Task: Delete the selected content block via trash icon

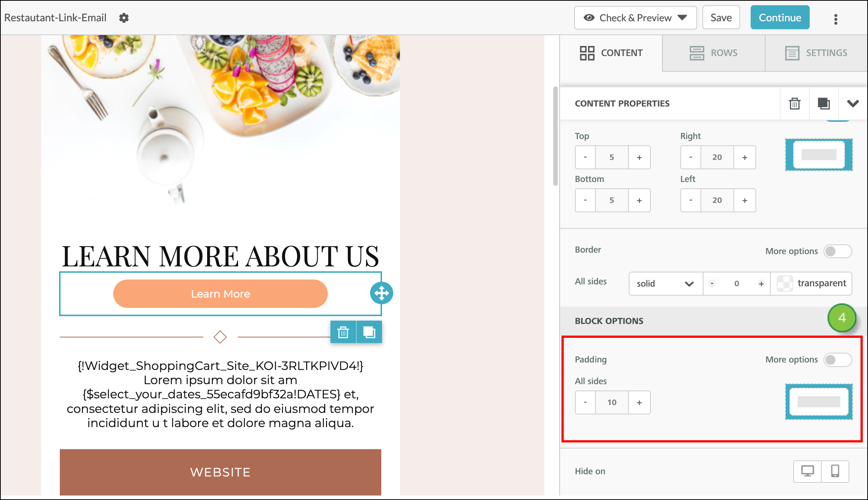Action: coord(794,104)
